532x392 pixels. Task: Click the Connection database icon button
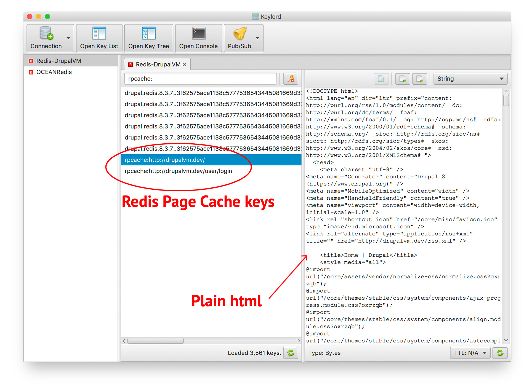pos(46,38)
